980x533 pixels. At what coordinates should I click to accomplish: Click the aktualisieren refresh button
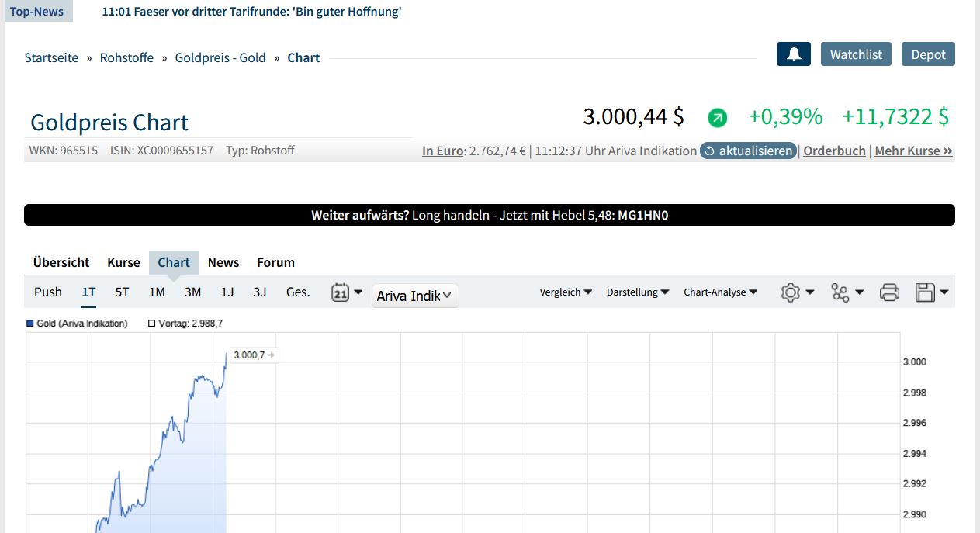(749, 151)
